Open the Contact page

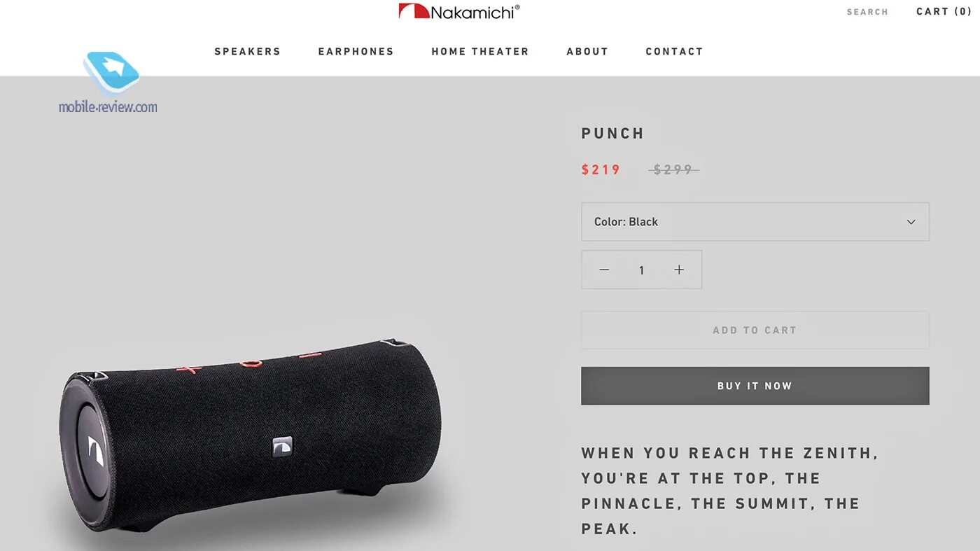click(674, 52)
